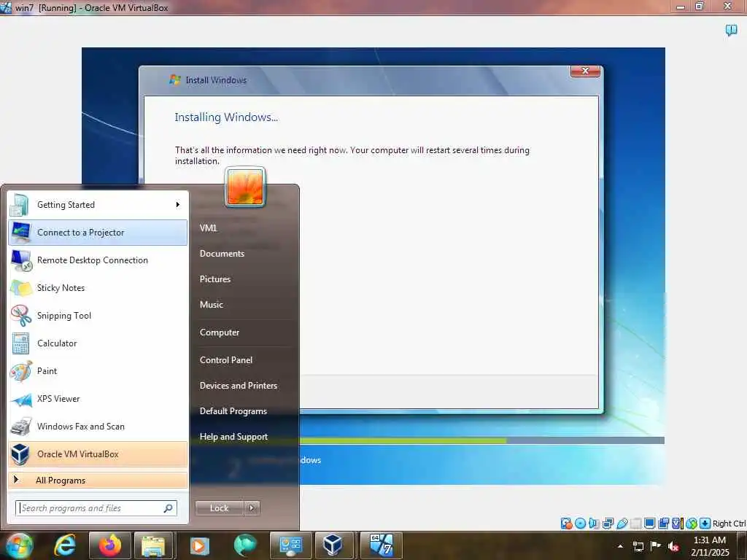Open Computer from the Start menu
The height and width of the screenshot is (560, 747).
219,332
